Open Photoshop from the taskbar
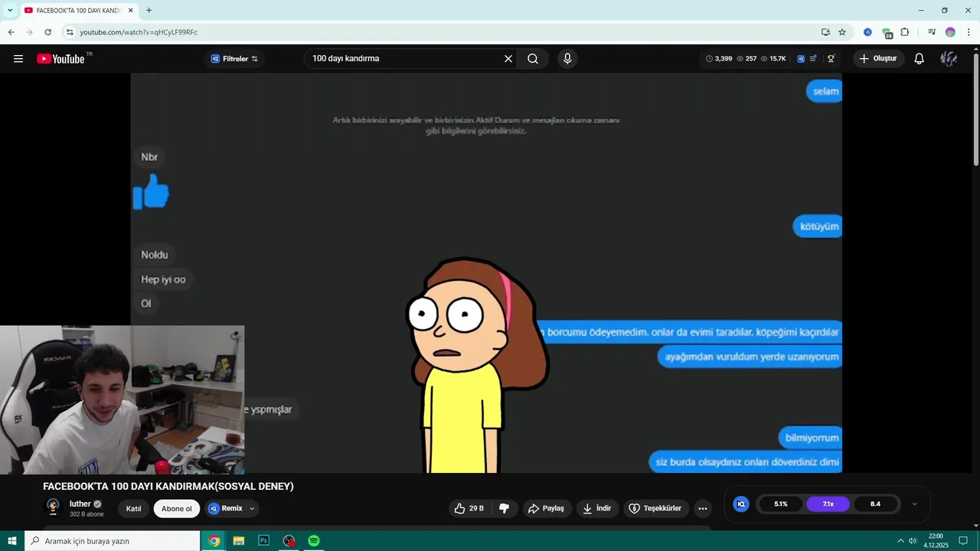The image size is (980, 551). click(x=264, y=541)
